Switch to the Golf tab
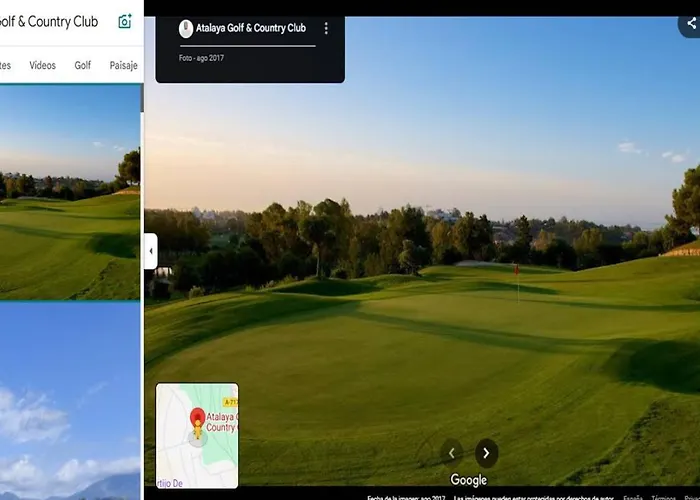700x500 pixels. (83, 65)
